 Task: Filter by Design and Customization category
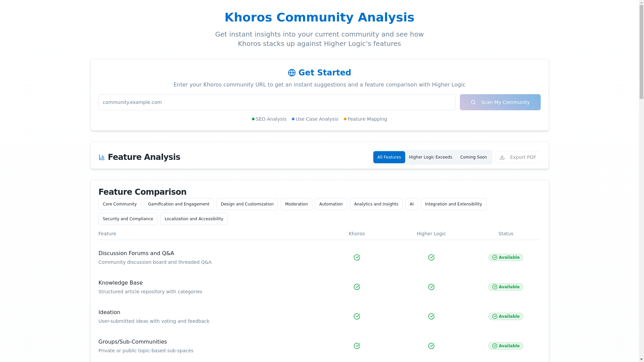[247, 204]
